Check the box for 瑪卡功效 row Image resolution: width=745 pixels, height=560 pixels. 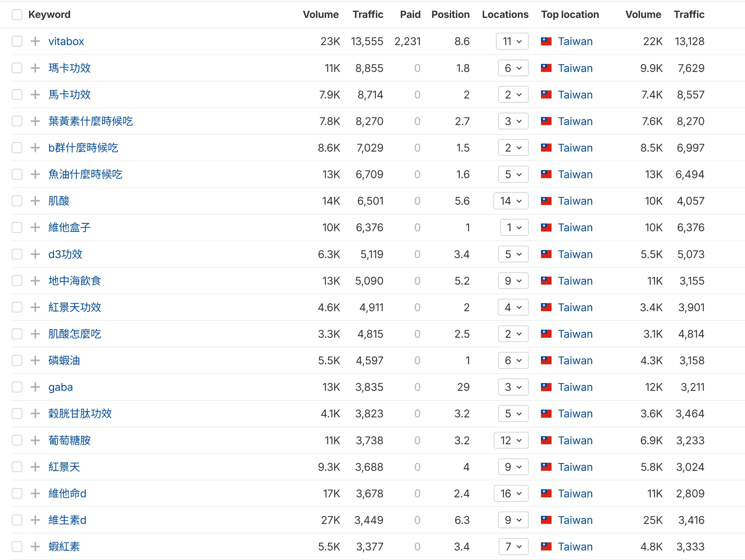(17, 68)
